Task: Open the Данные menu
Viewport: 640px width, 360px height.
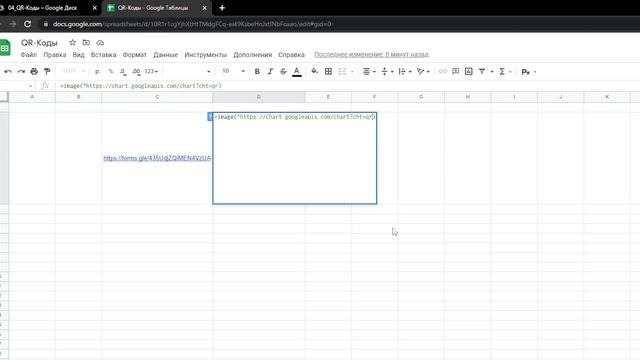Action: pos(165,55)
